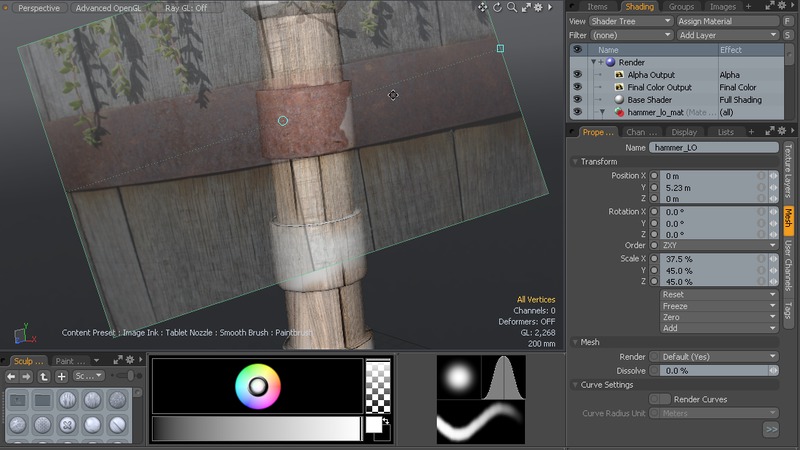Viewport: 800px width, 450px height.
Task: Click the viewport rotate icon
Action: coord(497,8)
